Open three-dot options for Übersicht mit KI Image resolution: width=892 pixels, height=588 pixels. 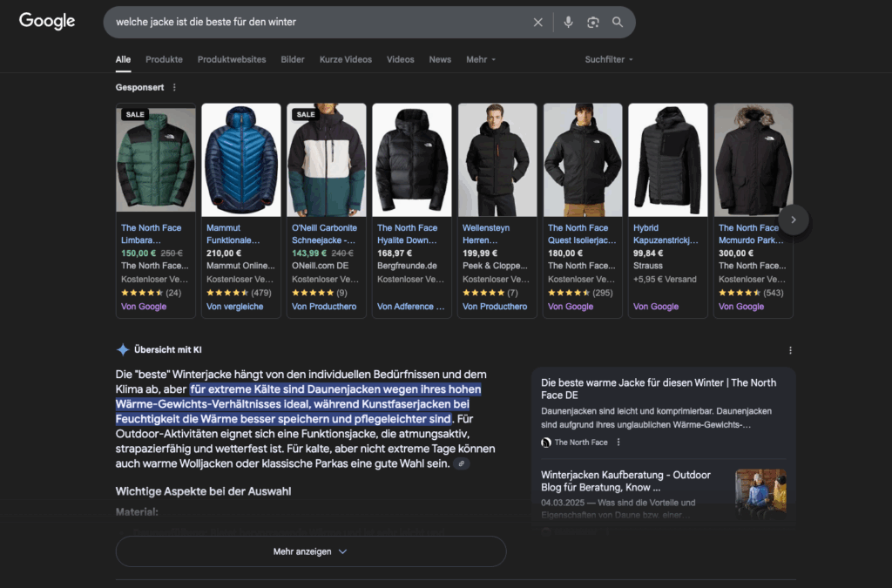point(790,350)
